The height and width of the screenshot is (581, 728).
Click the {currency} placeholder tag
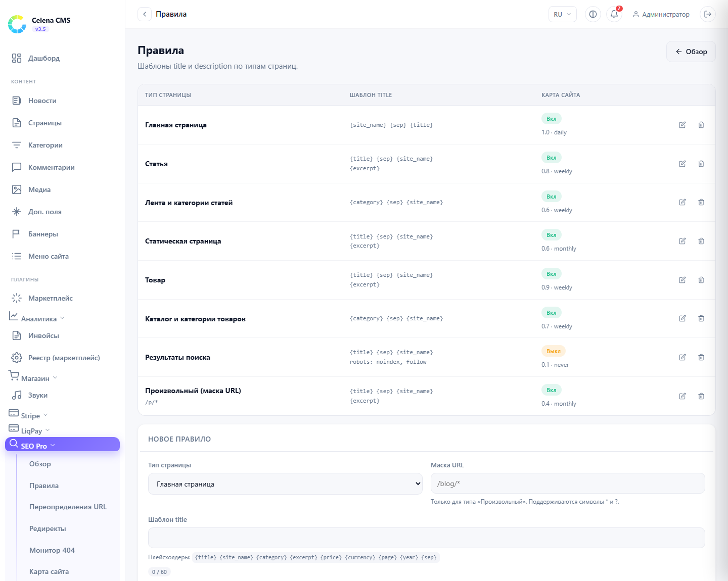tap(360, 557)
